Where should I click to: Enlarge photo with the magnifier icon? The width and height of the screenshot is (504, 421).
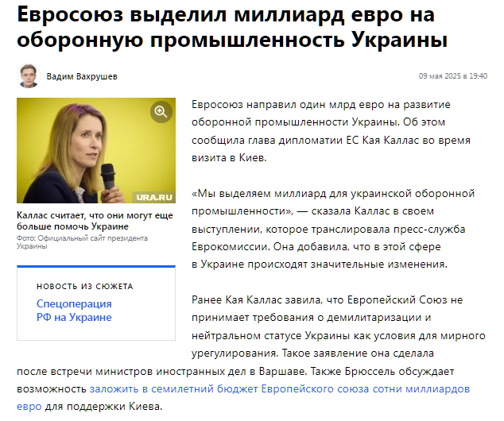161,112
